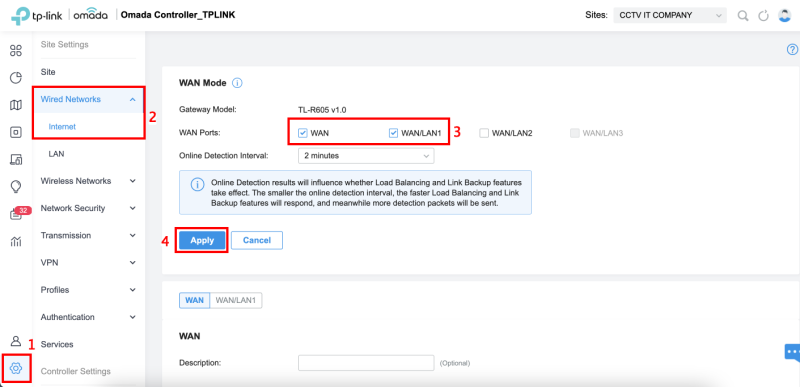Uncheck the WAN/LAN1 checkbox
The height and width of the screenshot is (387, 800).
(393, 133)
